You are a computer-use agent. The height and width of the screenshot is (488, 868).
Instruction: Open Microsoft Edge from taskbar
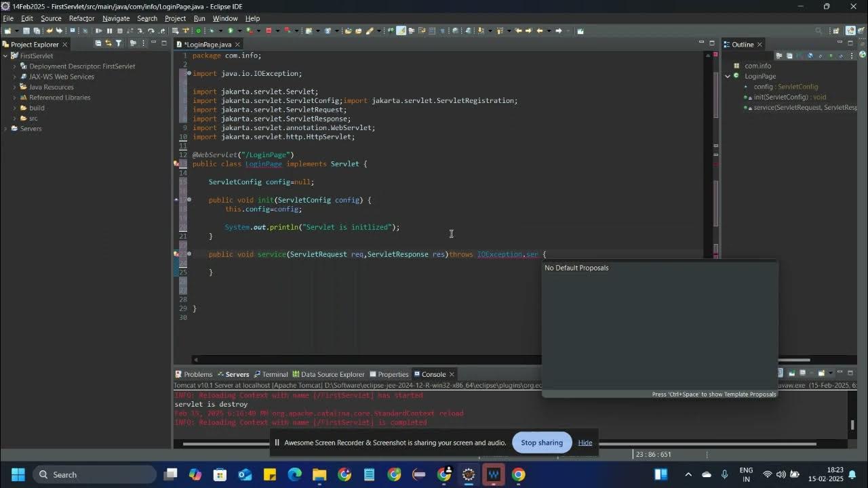click(294, 474)
